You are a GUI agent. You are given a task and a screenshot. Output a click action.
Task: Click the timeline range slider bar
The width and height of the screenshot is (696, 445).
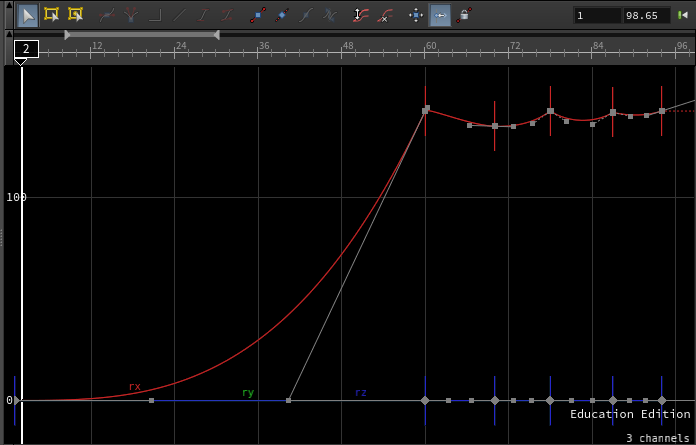click(x=142, y=35)
